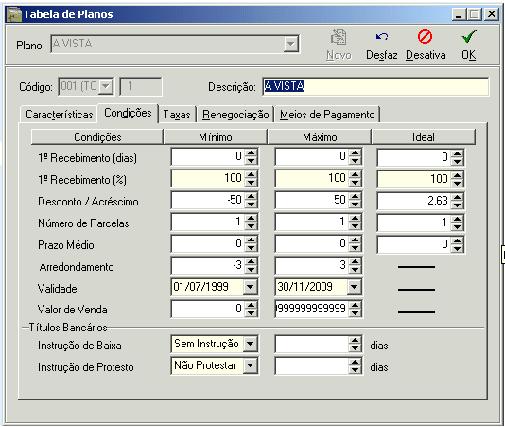
Task: Minimize the Tabela de Planos window
Action: pyautogui.click(x=459, y=14)
